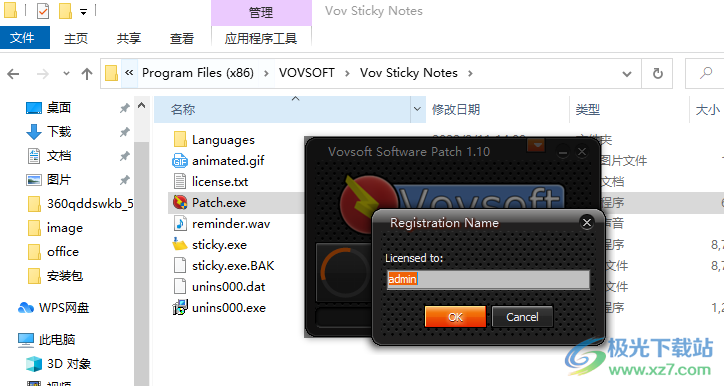Open 文档 in quick access

tap(59, 156)
